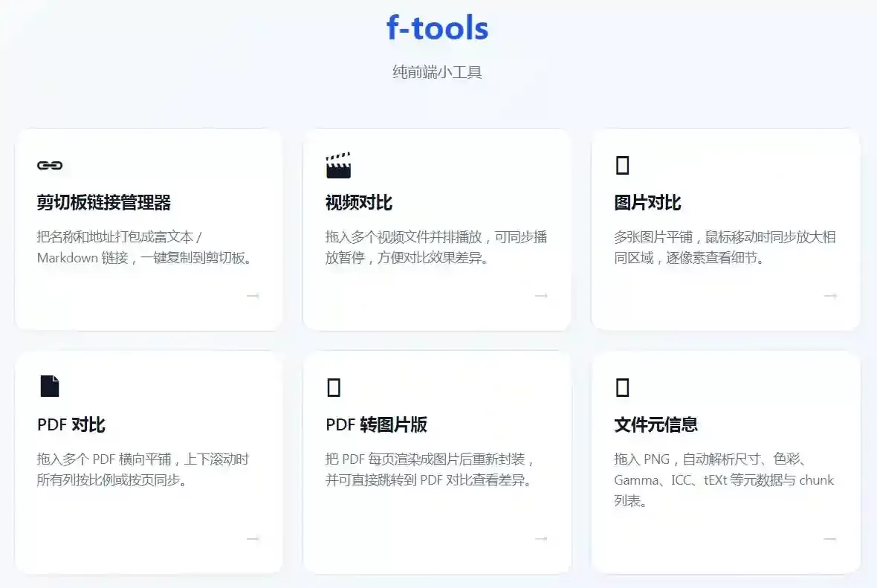Screen dimensions: 877x588
Task: Click the placeholder icon above PDF 转图片版
Action: click(x=334, y=387)
